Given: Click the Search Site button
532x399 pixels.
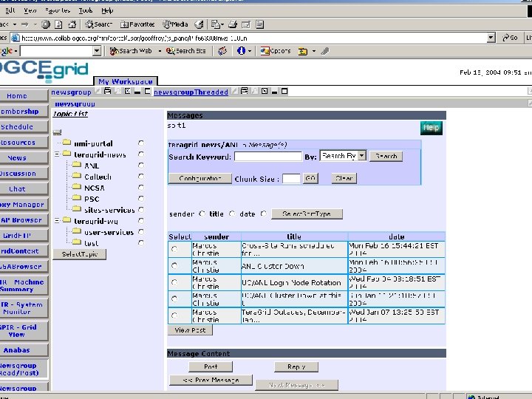Looking at the screenshot, I should click(186, 51).
